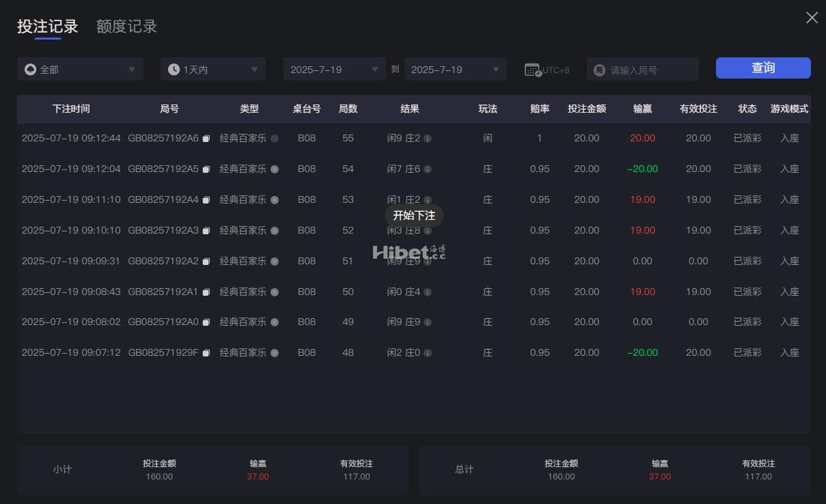The width and height of the screenshot is (826, 504).
Task: Open result info for 闲9 庄2
Action: click(428, 139)
